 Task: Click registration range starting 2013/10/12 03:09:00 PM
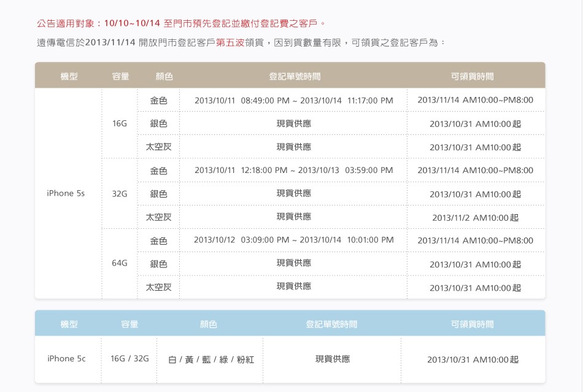(294, 240)
